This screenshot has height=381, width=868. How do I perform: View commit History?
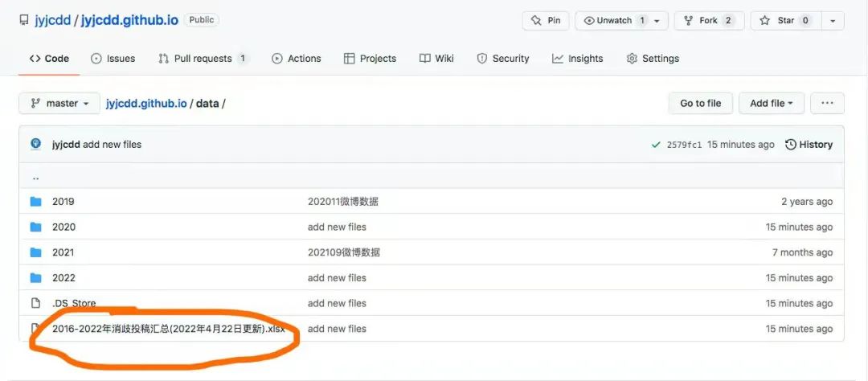809,145
